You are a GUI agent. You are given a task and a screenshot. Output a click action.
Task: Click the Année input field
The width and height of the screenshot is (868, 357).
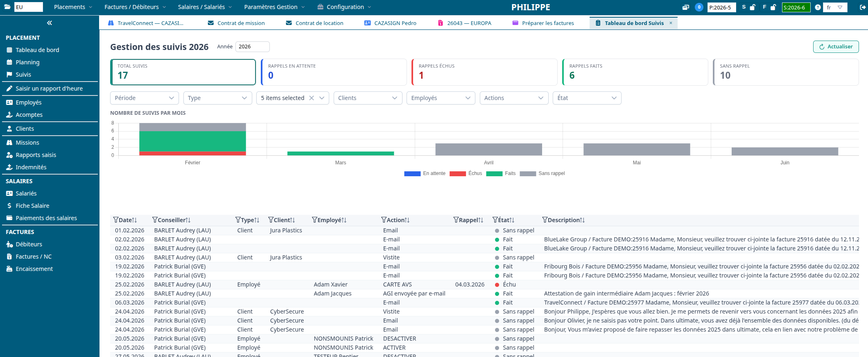pyautogui.click(x=252, y=47)
